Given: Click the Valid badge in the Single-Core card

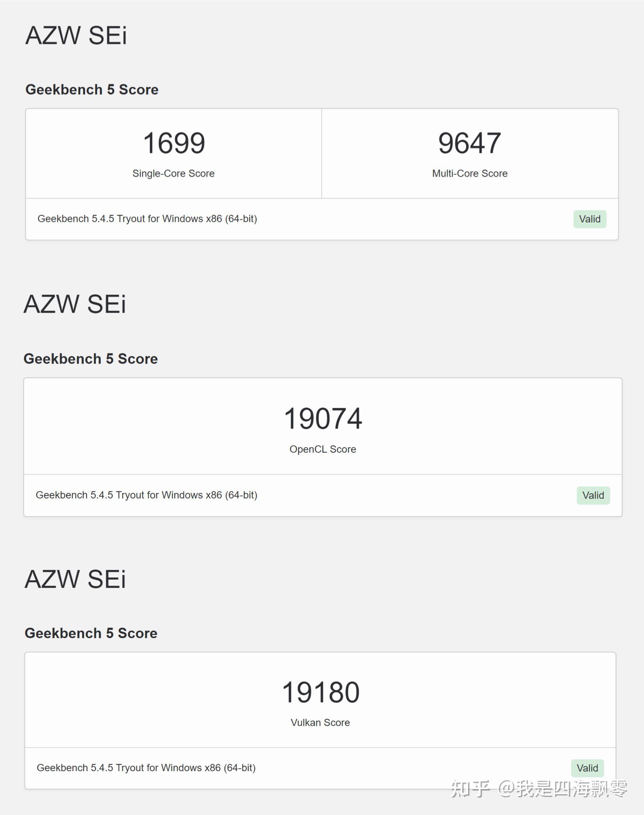Looking at the screenshot, I should tap(589, 219).
